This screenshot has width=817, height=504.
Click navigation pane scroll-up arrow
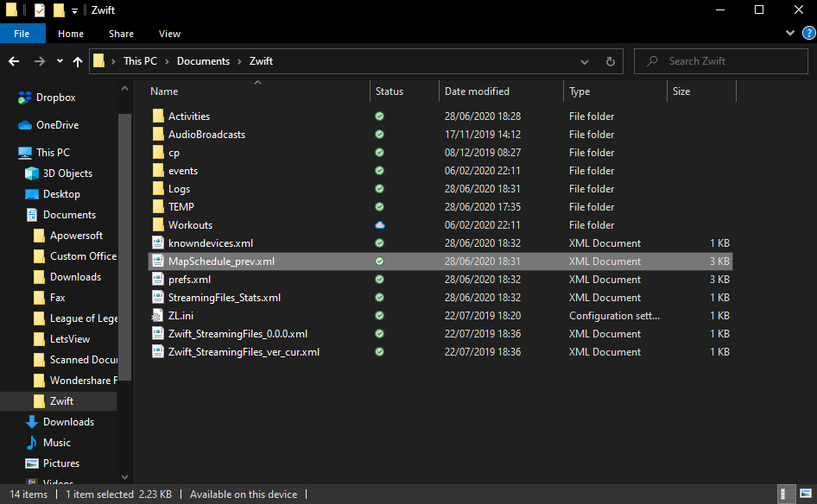click(124, 89)
